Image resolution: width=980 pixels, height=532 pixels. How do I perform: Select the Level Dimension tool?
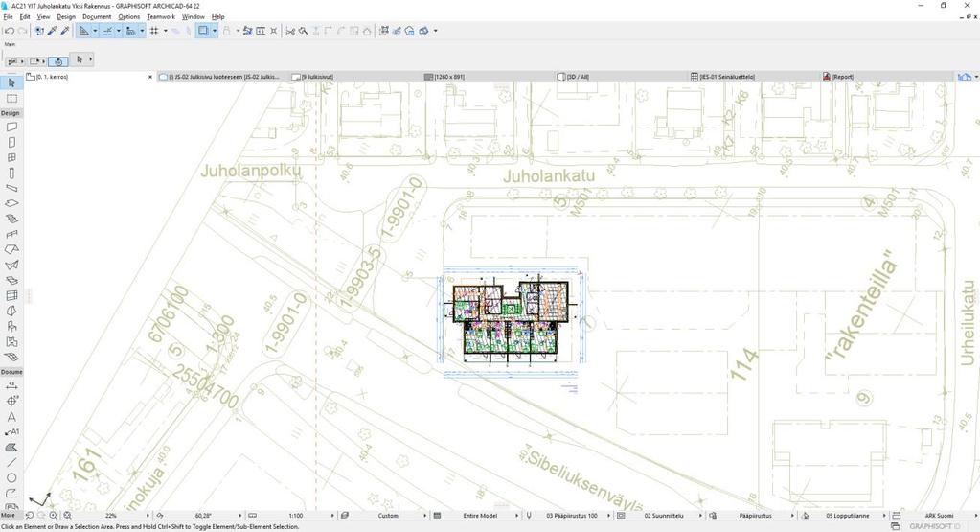point(11,401)
